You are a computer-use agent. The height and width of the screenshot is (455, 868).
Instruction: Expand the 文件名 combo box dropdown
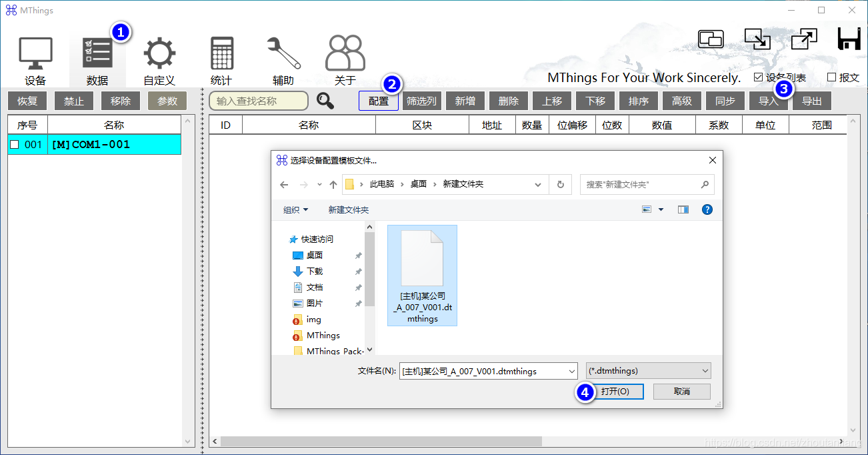click(x=571, y=372)
